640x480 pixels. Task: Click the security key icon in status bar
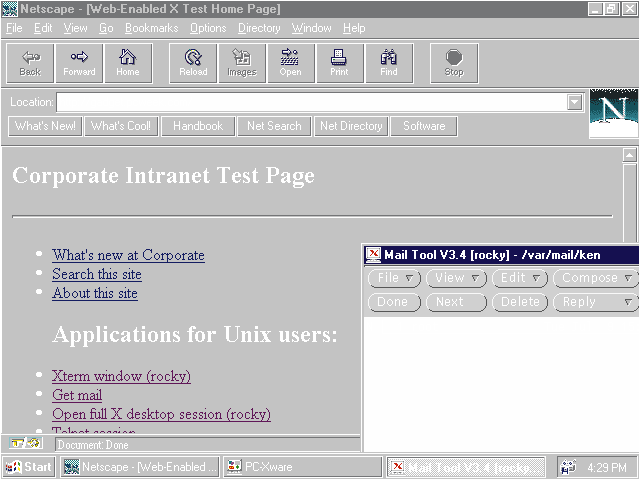point(24,443)
